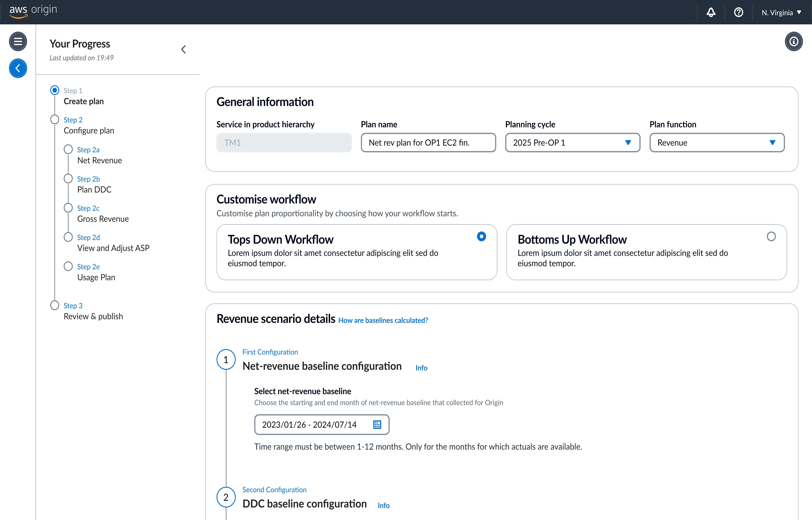Open the info panel circle icon
The image size is (812, 520).
[x=794, y=42]
